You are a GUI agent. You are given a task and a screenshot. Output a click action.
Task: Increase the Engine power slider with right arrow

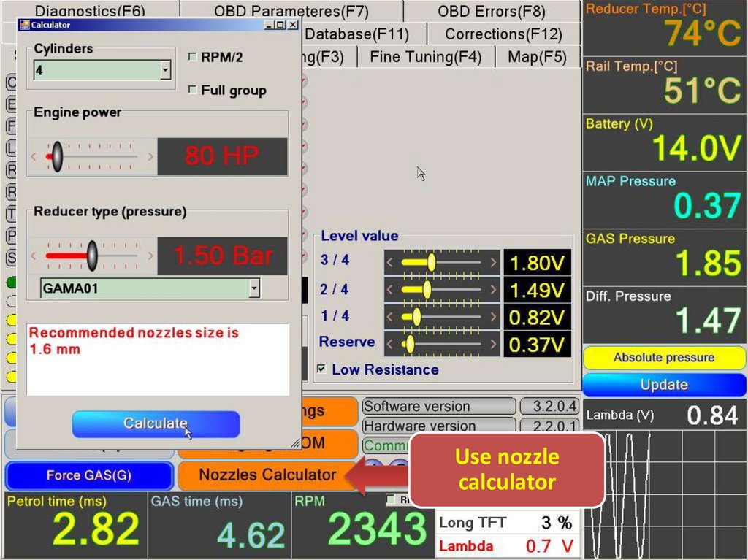(x=150, y=156)
